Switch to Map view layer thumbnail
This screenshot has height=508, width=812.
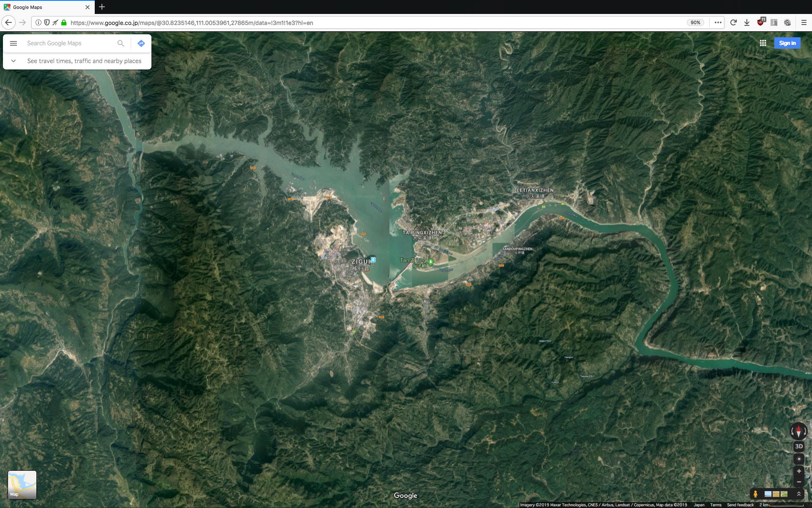click(x=22, y=485)
